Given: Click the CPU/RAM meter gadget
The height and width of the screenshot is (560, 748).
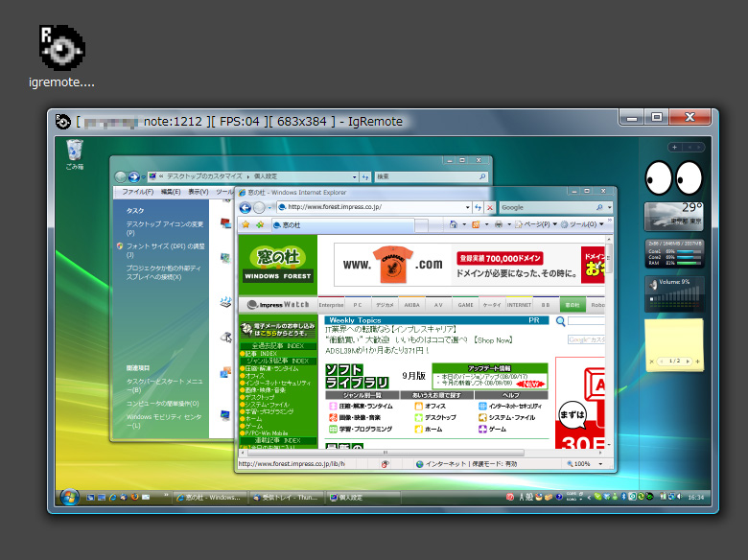Looking at the screenshot, I should pos(674,253).
